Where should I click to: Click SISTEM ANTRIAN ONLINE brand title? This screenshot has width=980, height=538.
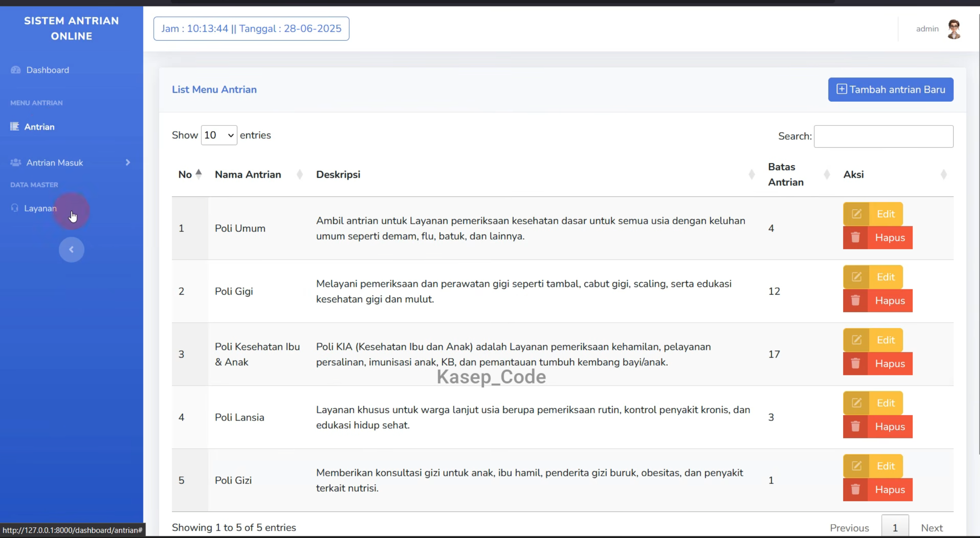pyautogui.click(x=71, y=28)
